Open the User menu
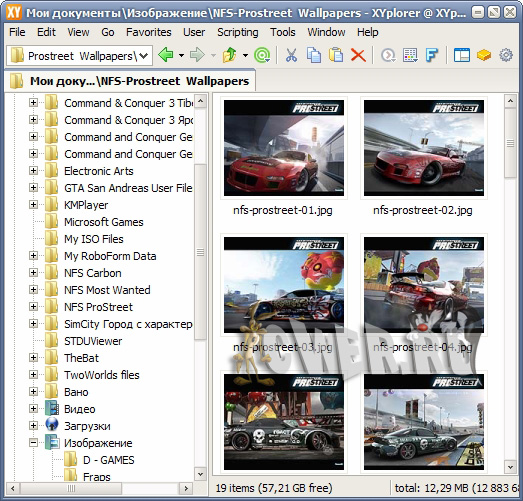523x501 pixels. coord(194,32)
